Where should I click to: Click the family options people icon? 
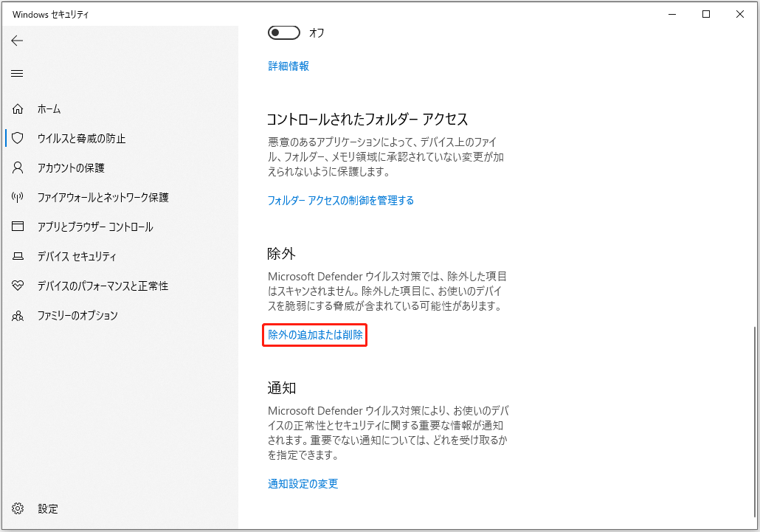18,316
